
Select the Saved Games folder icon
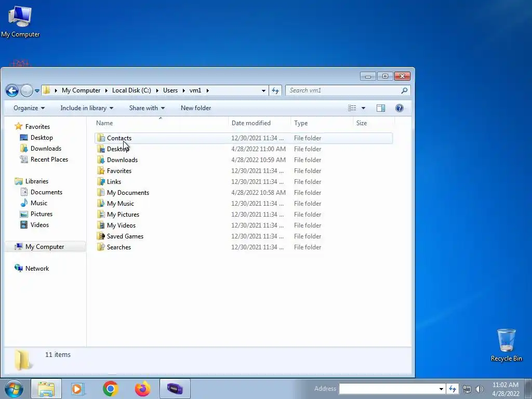click(101, 236)
